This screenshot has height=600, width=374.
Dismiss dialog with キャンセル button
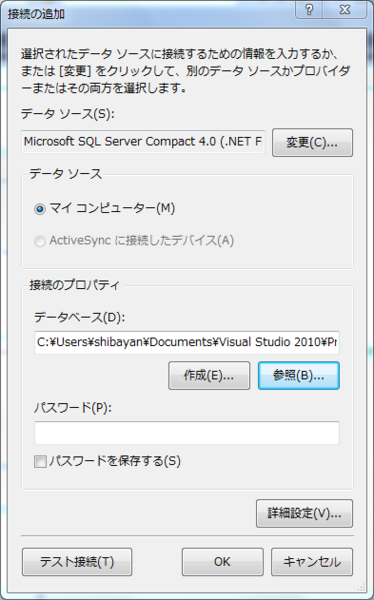coord(312,562)
